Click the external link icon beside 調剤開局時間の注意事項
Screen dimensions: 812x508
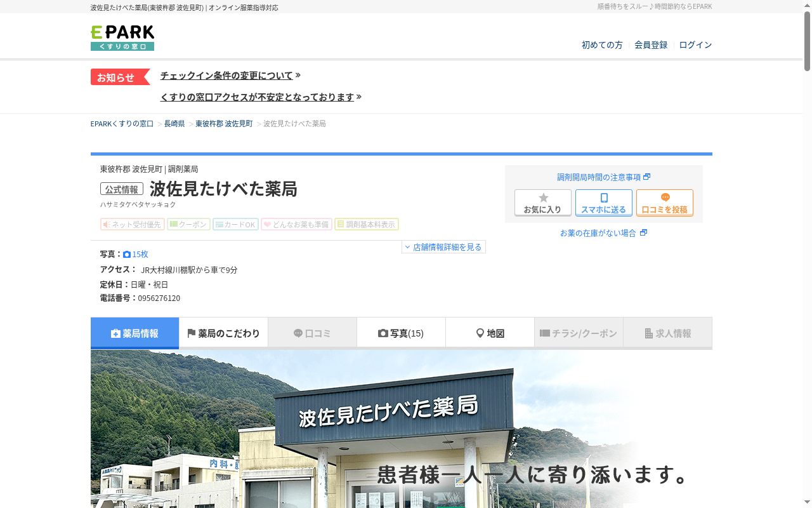pos(647,177)
